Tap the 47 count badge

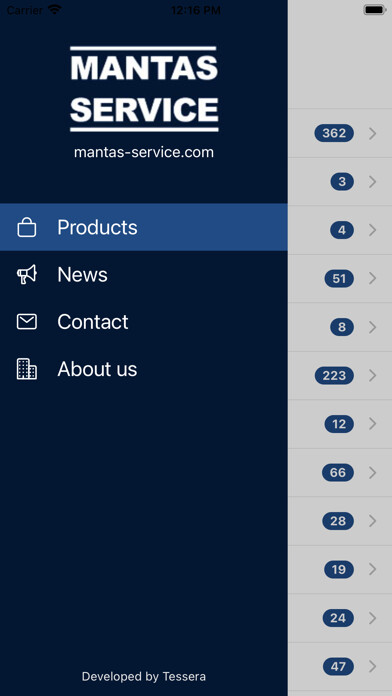[338, 666]
